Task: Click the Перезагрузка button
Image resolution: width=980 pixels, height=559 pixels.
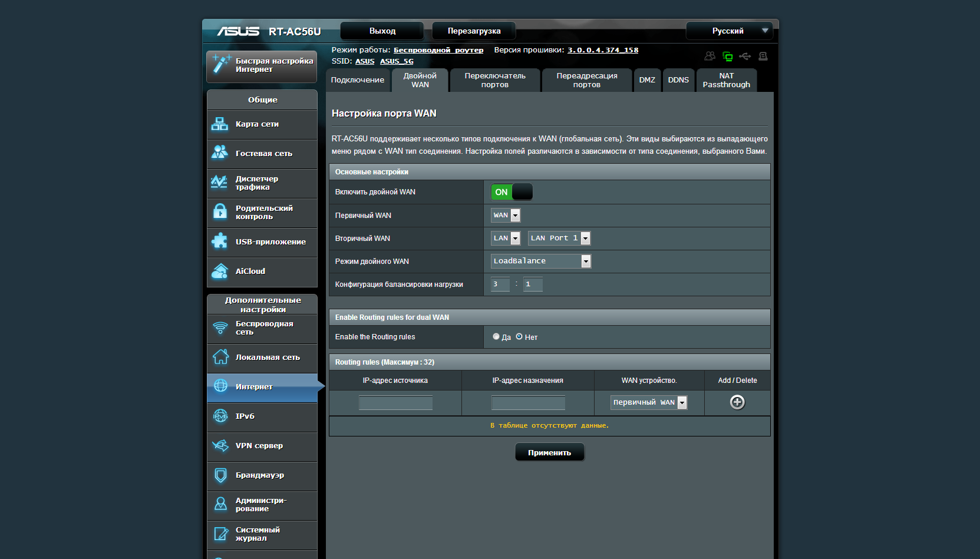Action: tap(474, 31)
